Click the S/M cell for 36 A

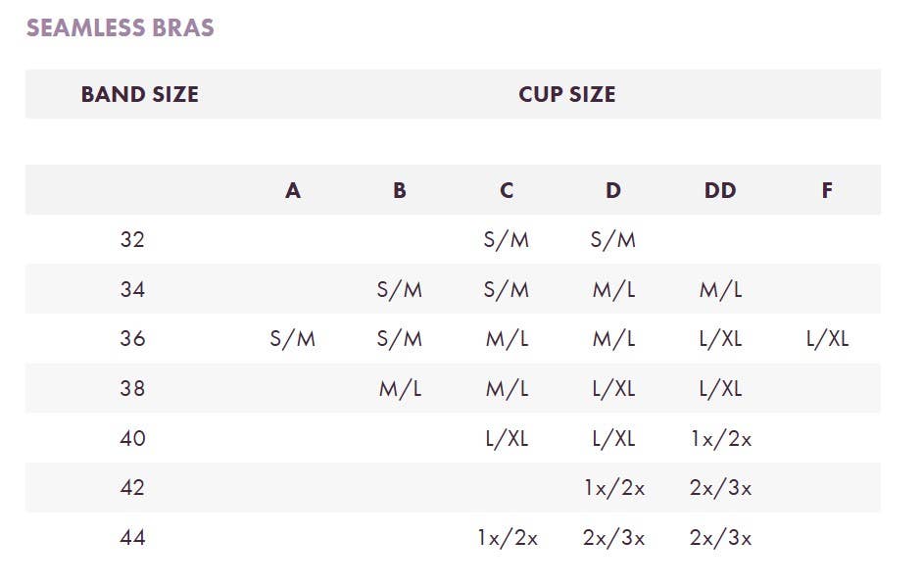point(293,339)
